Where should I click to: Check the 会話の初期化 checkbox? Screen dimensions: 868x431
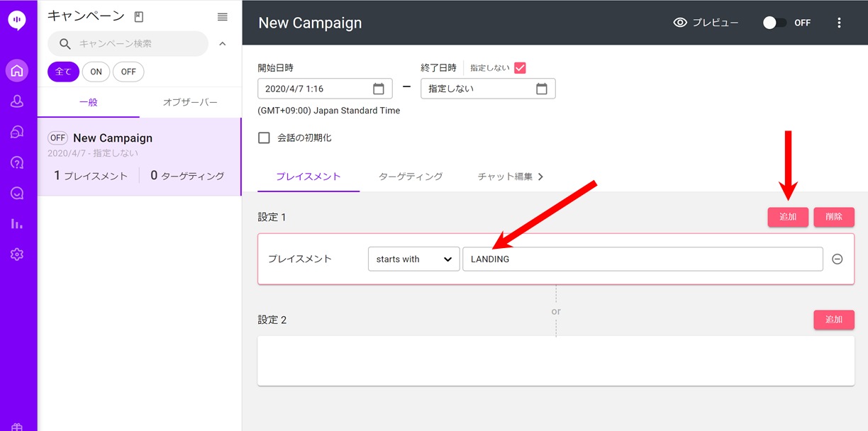(265, 138)
